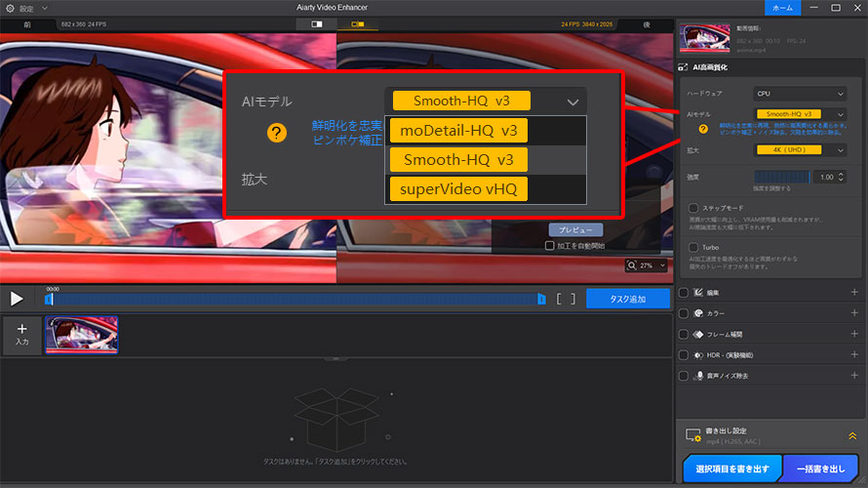Open the 拡大 4K (UHD) dropdown
Viewport: 868px width, 488px height.
[800, 150]
